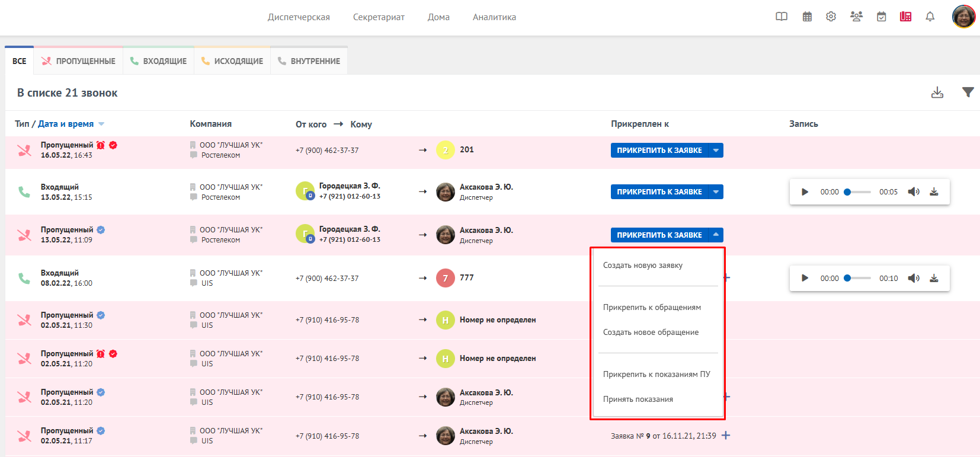Download the call list via export icon

point(937,92)
